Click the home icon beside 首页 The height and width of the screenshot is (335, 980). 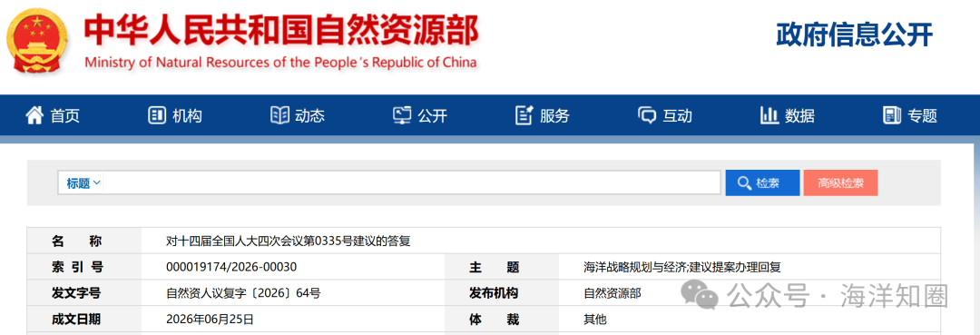click(x=34, y=115)
